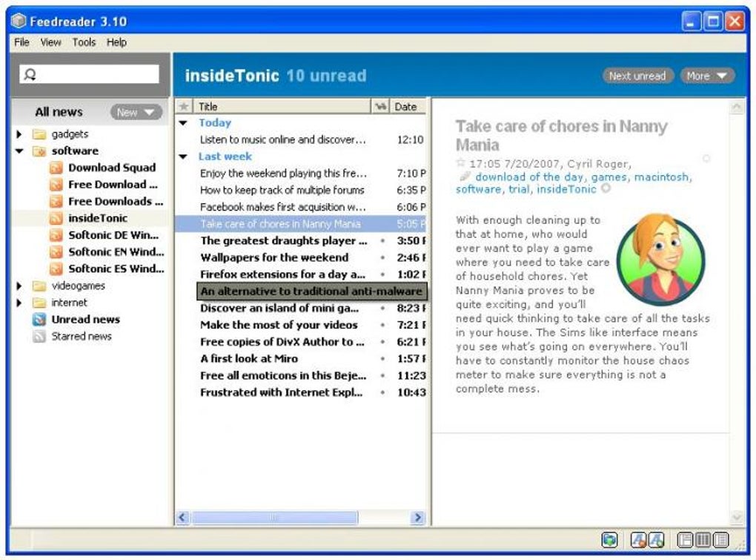Sort the article list by Title column
Image resolution: width=756 pixels, height=560 pixels.
coord(282,107)
